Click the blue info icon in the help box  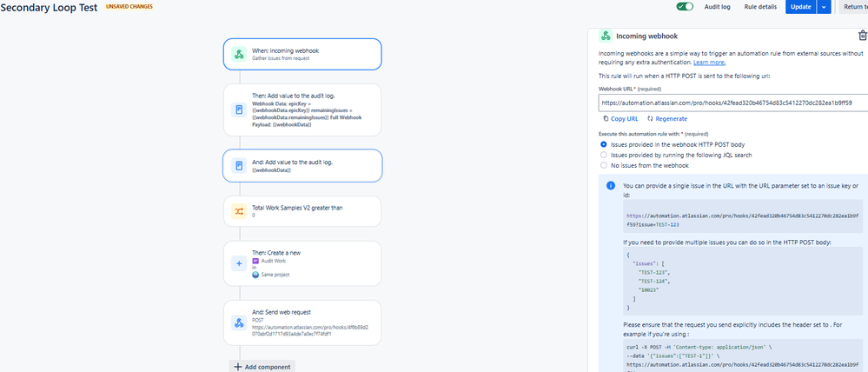[x=611, y=185]
